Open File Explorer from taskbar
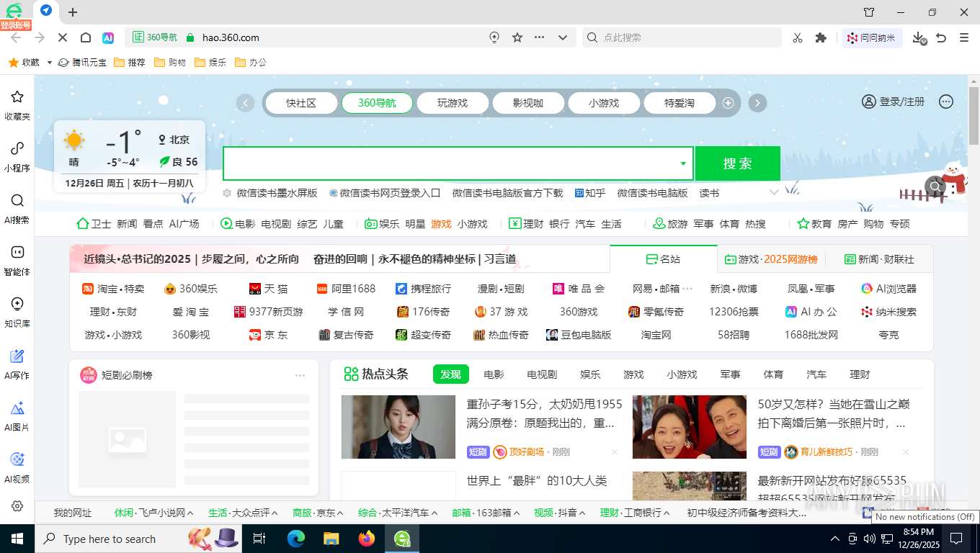Screen dimensions: 980x553 coord(331,538)
